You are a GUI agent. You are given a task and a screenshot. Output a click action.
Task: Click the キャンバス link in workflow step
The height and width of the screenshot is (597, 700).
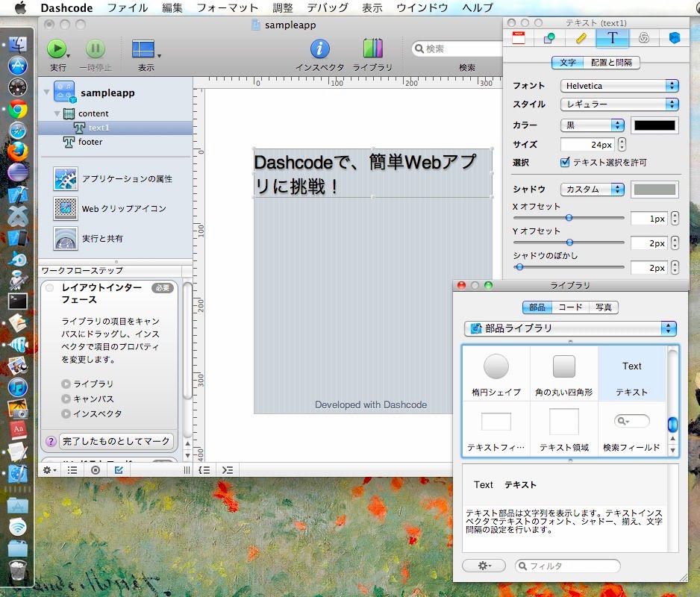[x=93, y=398]
